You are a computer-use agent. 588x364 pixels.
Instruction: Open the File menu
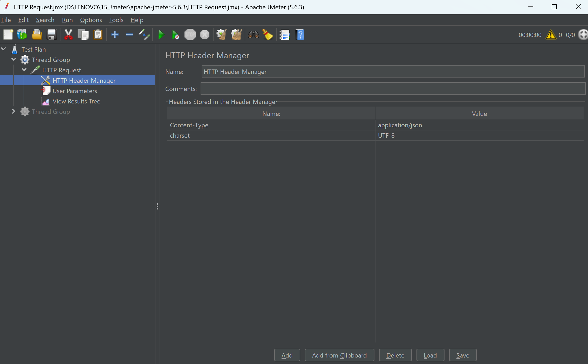point(6,20)
